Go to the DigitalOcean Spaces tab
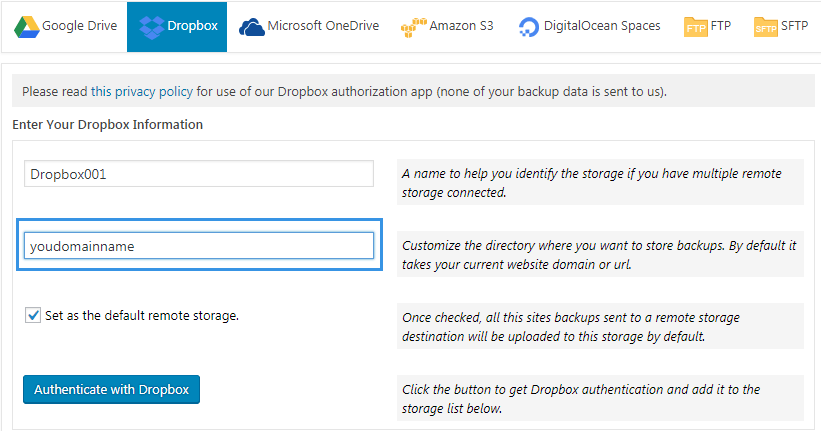The width and height of the screenshot is (821, 431). click(602, 26)
